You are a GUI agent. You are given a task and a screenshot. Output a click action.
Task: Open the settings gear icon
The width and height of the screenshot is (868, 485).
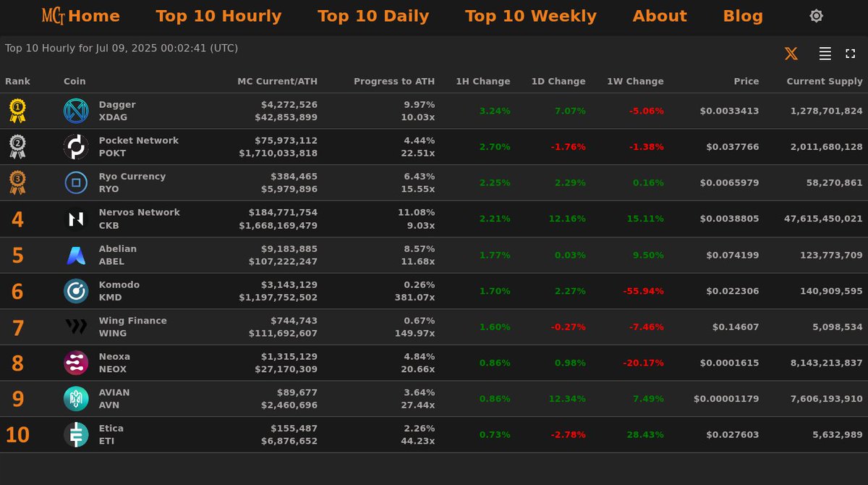click(816, 16)
